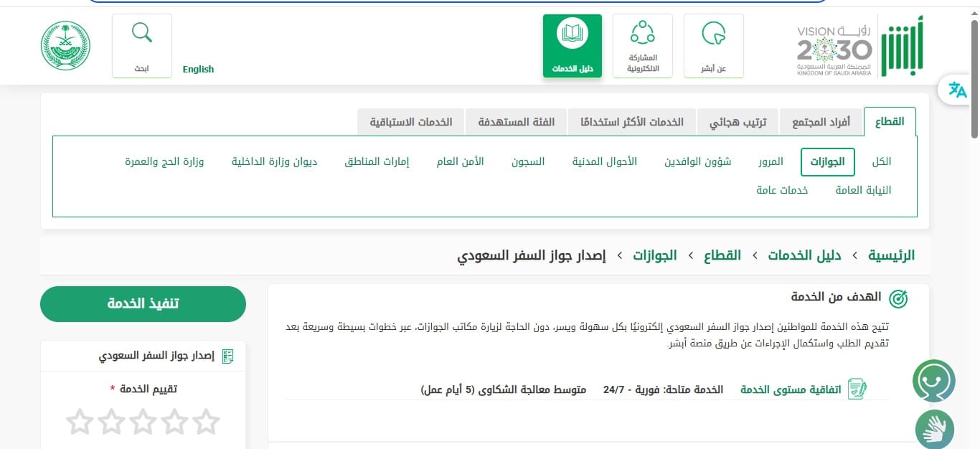Select المرور sector filter
980x449 pixels.
tap(771, 162)
